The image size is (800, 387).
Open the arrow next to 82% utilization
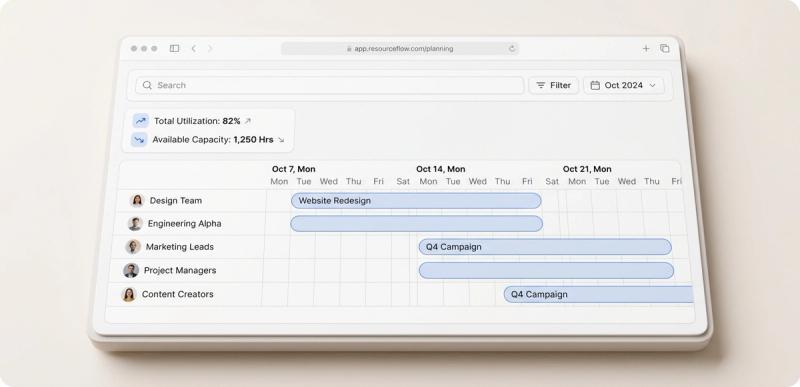click(248, 121)
